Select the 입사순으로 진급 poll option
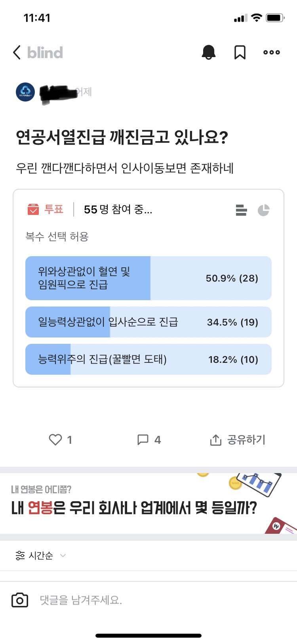The height and width of the screenshot is (644, 297). [x=148, y=322]
